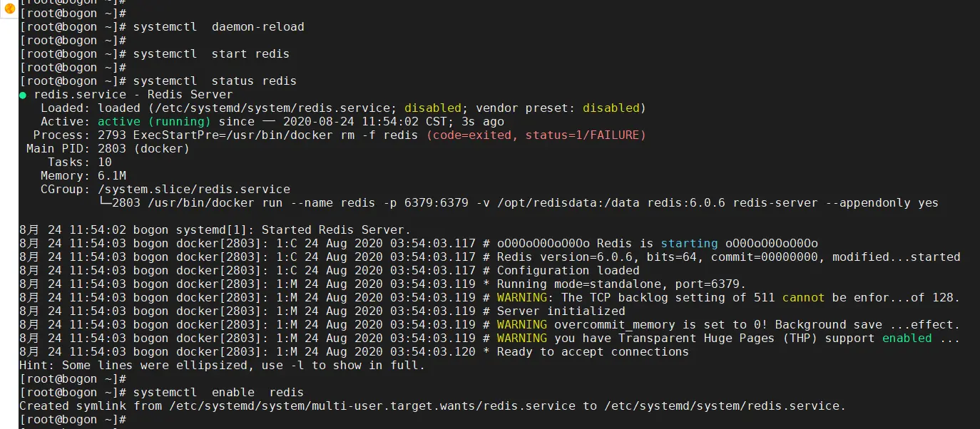The width and height of the screenshot is (980, 429).
Task: Click the green status dot before redis.service
Action: [23, 95]
